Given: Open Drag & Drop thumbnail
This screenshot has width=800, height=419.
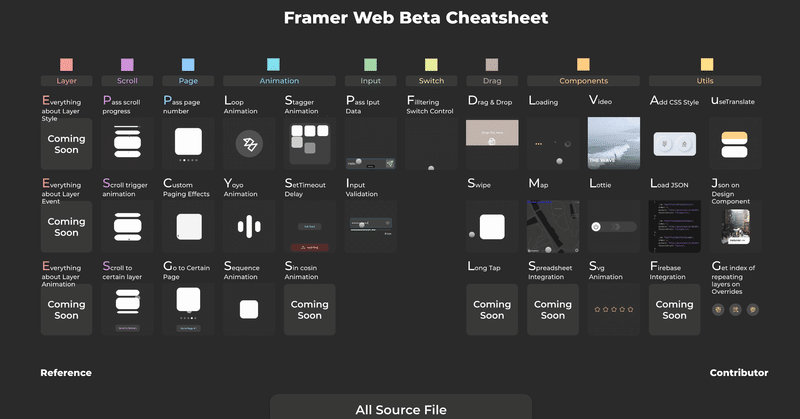Looking at the screenshot, I should click(492, 143).
